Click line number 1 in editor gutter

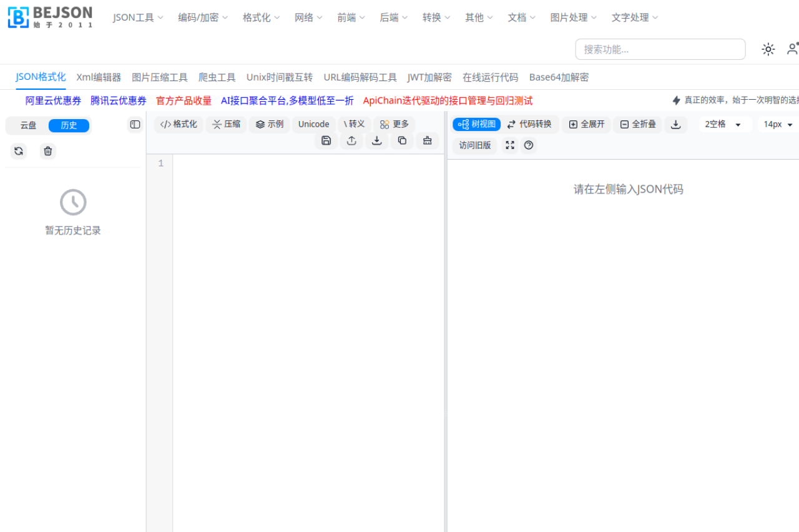[x=161, y=163]
